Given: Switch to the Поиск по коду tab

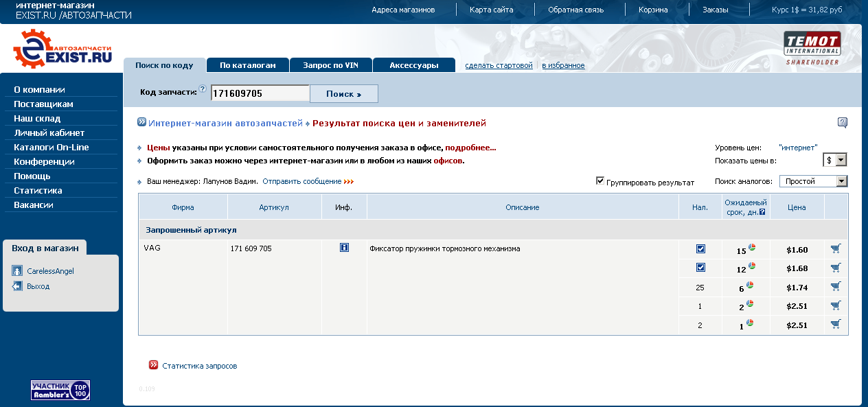Looking at the screenshot, I should pos(164,65).
